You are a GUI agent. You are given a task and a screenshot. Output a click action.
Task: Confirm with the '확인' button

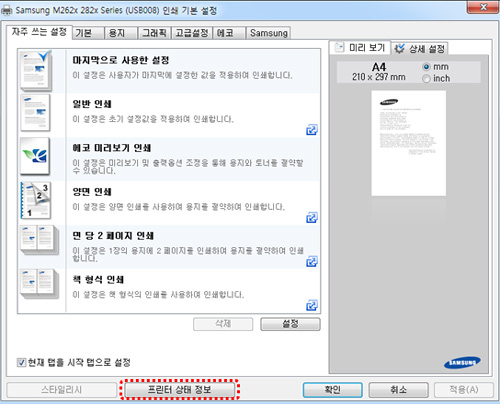pos(332,390)
